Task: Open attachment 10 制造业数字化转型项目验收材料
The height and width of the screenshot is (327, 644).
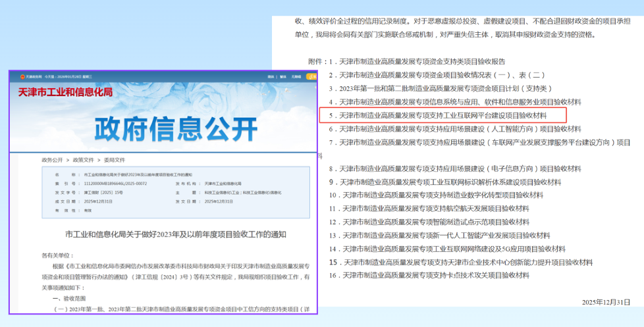Action: click(443, 195)
